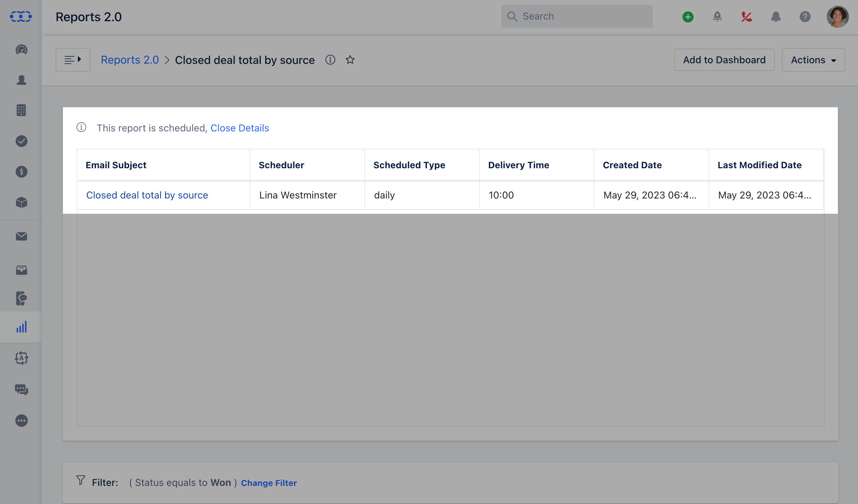Click info icon next to scheduled notice
Screen dimensions: 858x504
click(x=81, y=127)
